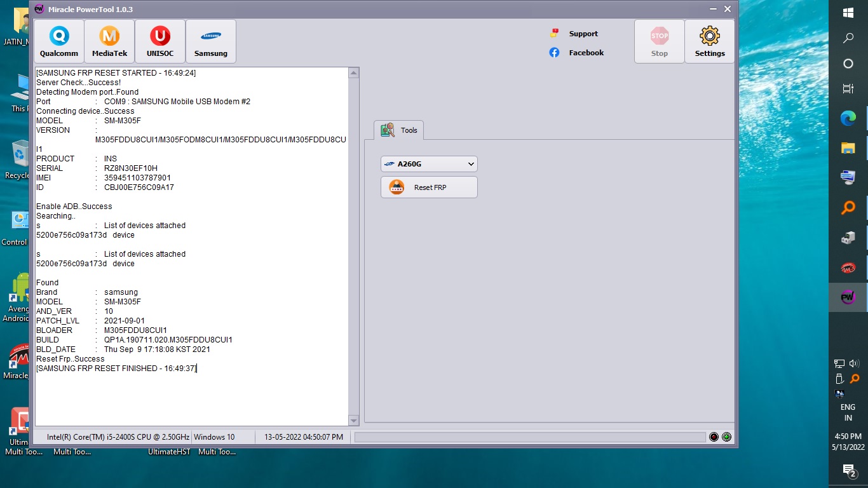Click the log scrollbar up arrow

(354, 73)
